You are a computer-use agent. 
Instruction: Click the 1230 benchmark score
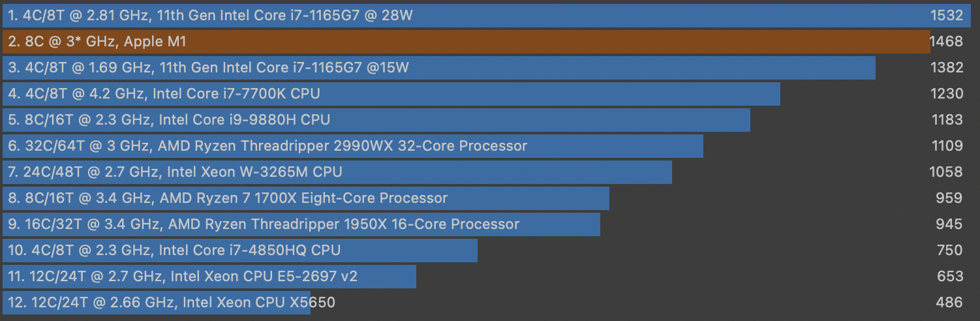947,93
